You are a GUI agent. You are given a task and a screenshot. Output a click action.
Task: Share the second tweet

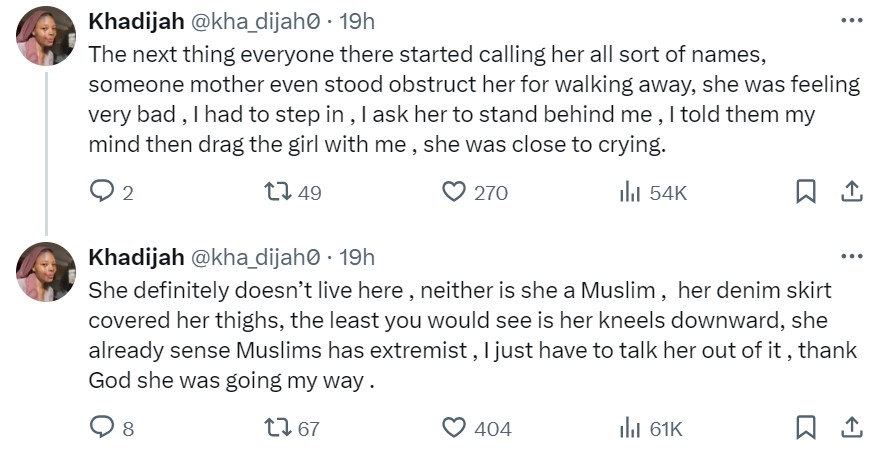point(851,429)
